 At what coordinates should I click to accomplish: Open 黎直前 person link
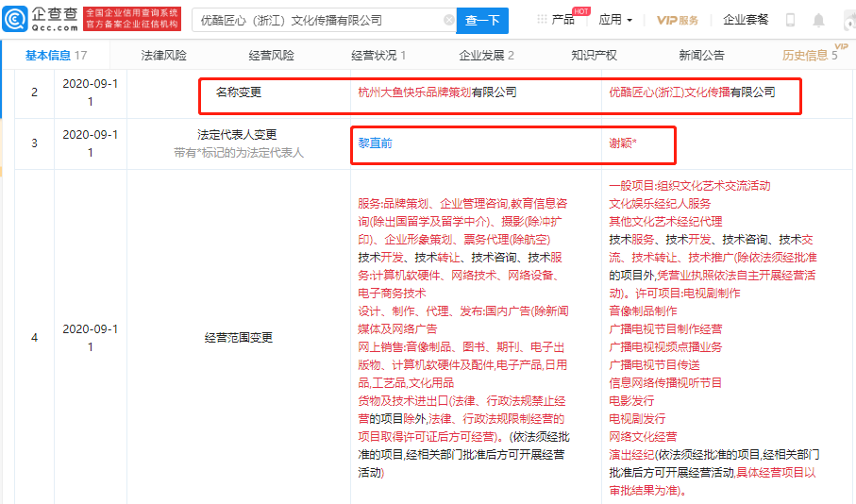(375, 143)
